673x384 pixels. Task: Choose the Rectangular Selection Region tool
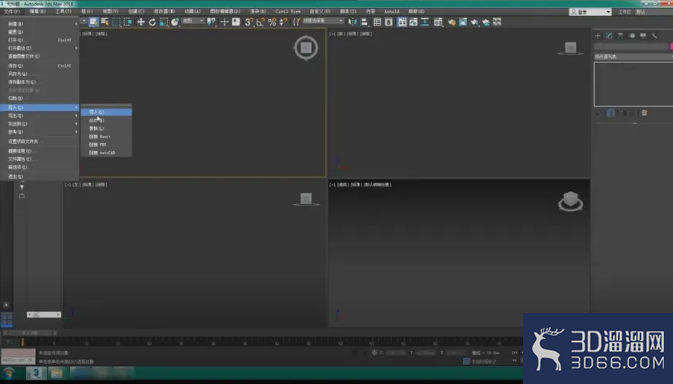pos(116,22)
